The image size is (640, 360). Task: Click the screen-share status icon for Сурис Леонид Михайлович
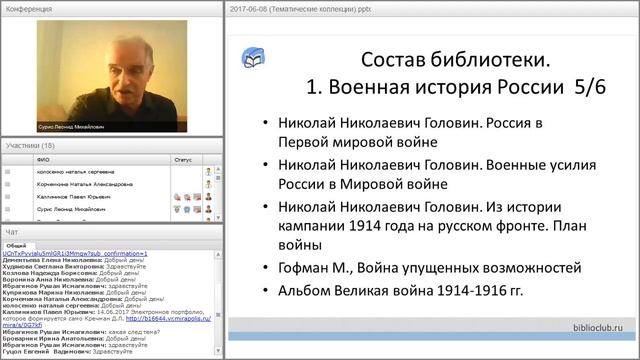point(197,209)
